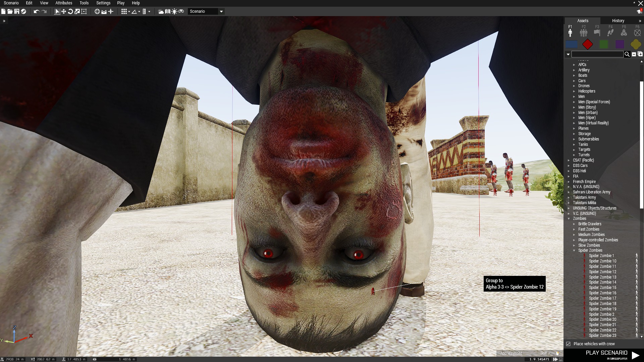This screenshot has width=644, height=362.
Task: Click the Undo arrow in toolbar
Action: 36,11
